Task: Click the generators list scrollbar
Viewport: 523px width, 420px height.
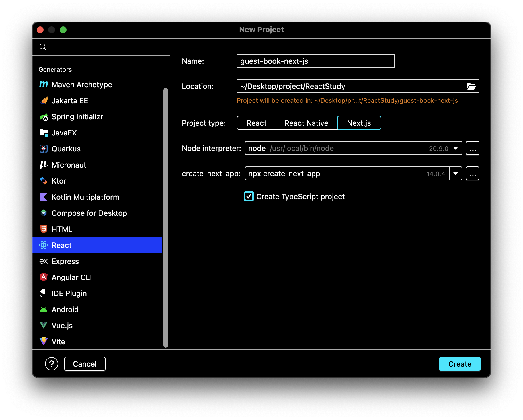Action: tap(166, 218)
